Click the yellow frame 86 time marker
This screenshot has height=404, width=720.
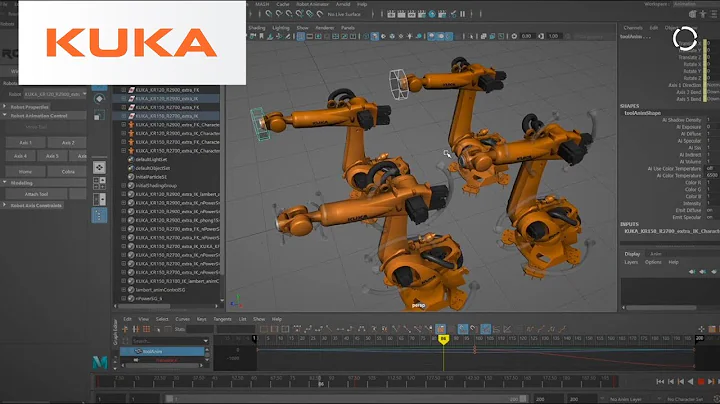[x=443, y=339]
